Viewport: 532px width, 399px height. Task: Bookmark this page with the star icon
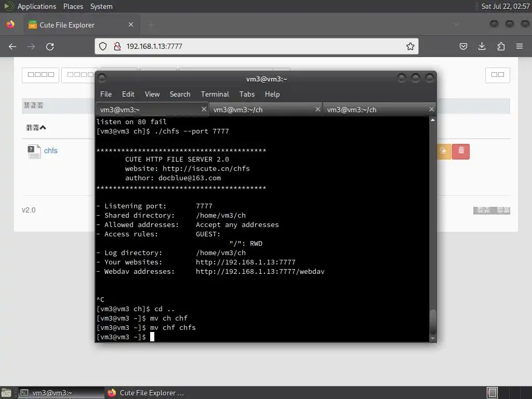click(x=410, y=46)
